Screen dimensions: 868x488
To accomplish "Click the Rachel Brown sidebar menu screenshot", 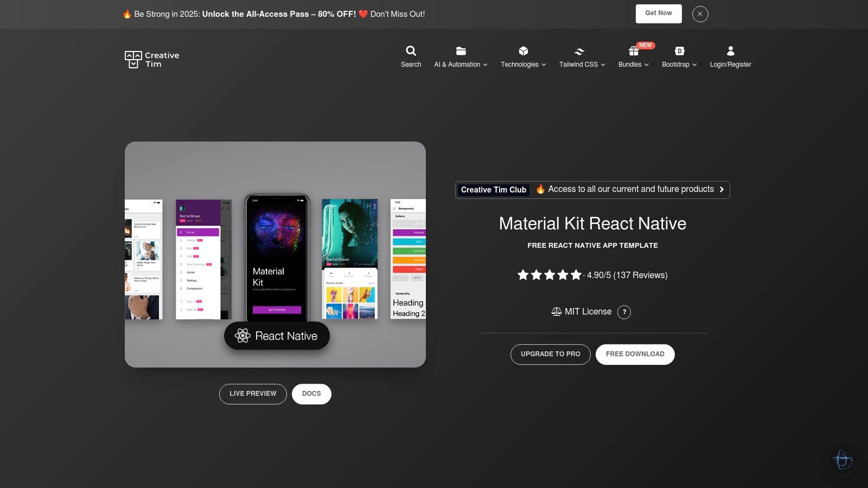I will (203, 259).
